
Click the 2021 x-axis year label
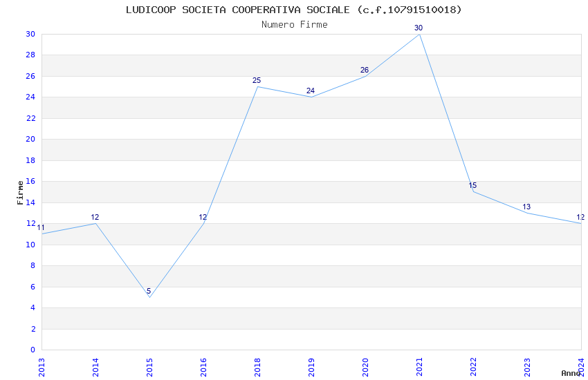[x=420, y=367]
